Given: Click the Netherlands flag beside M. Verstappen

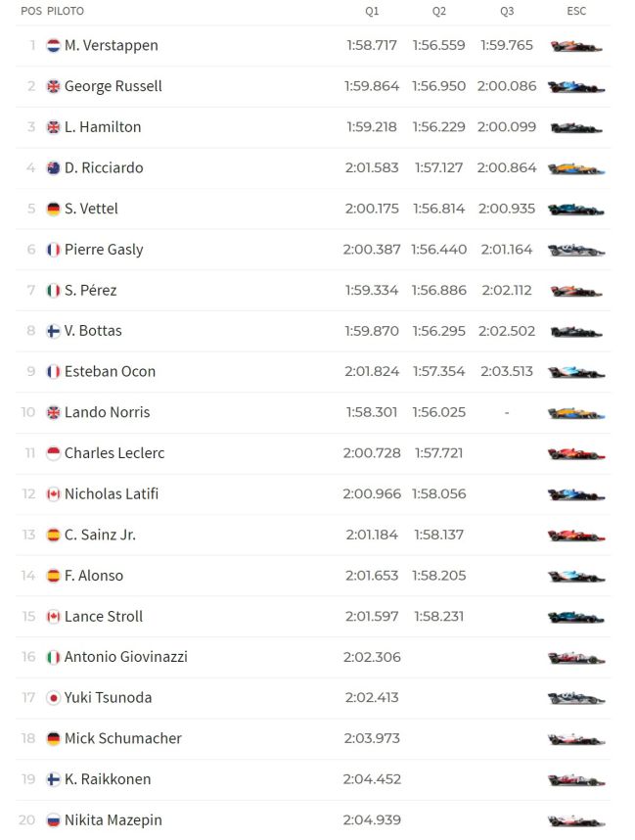Looking at the screenshot, I should click(54, 46).
